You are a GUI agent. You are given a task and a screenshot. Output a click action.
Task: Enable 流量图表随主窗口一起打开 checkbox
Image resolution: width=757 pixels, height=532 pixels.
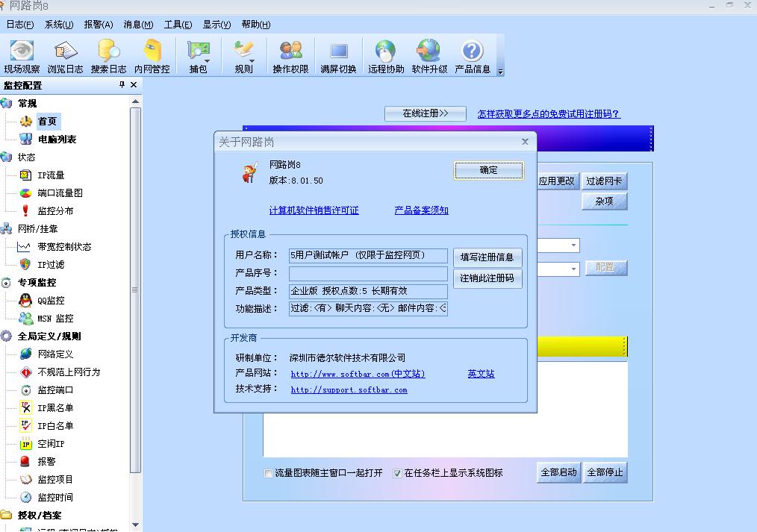coord(268,473)
